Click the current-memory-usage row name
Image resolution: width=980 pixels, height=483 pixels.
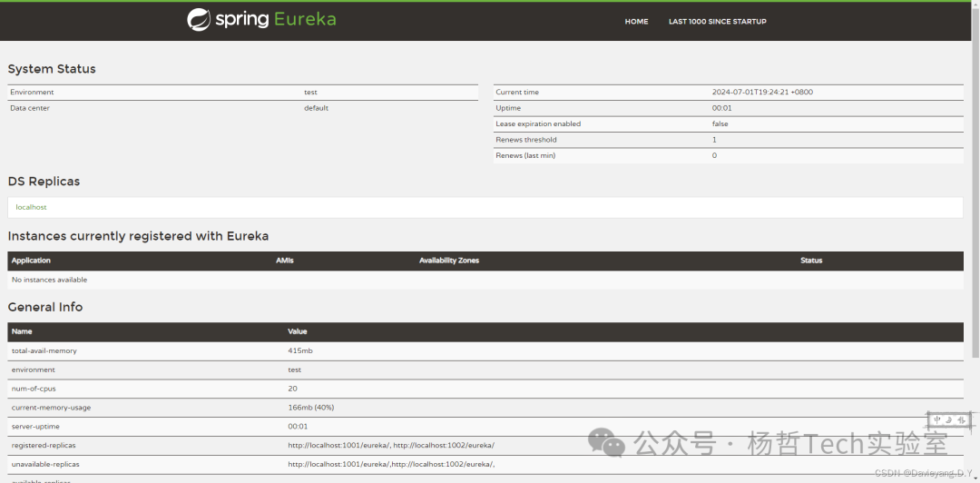tap(51, 408)
